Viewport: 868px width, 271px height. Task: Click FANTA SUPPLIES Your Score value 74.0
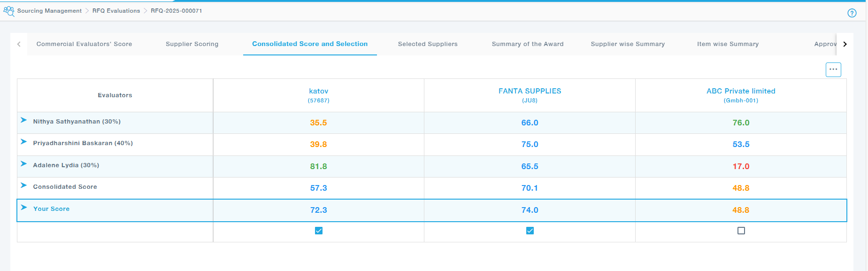(530, 210)
